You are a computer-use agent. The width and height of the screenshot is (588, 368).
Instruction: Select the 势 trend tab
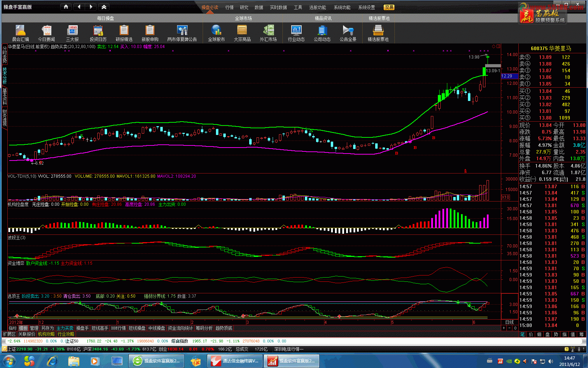tap(556, 334)
